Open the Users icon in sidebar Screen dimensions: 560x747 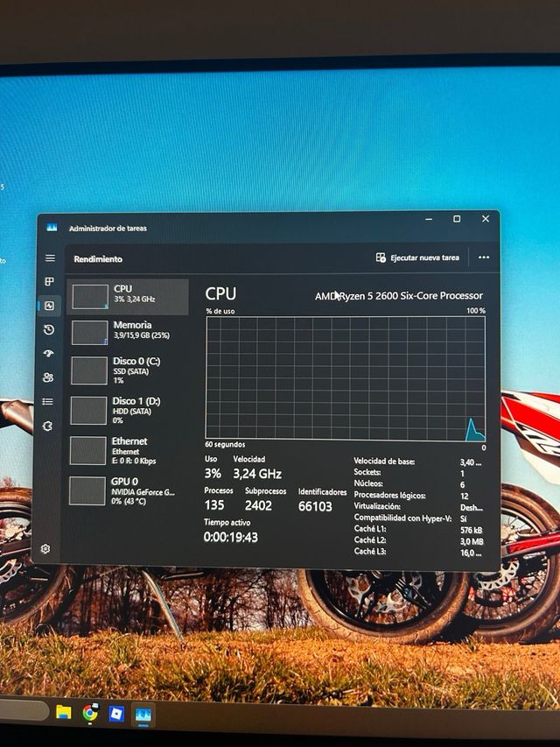pos(48,377)
